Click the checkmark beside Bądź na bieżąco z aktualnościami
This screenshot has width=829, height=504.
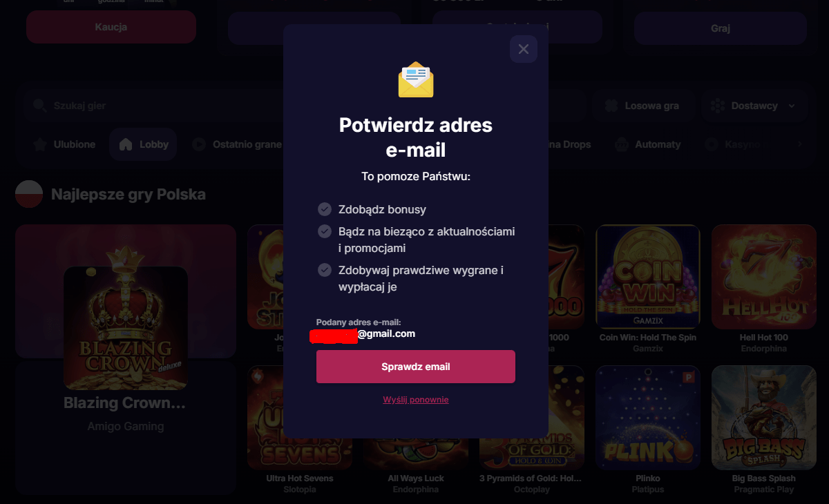click(x=325, y=232)
